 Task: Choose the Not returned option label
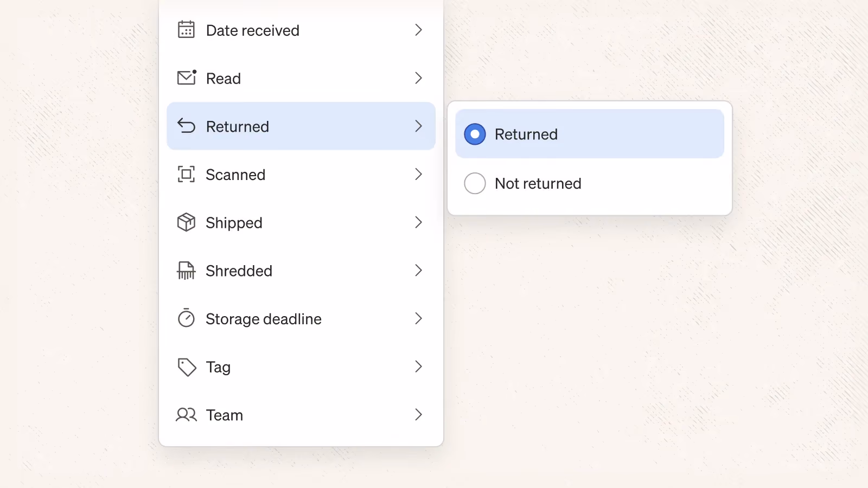point(538,183)
